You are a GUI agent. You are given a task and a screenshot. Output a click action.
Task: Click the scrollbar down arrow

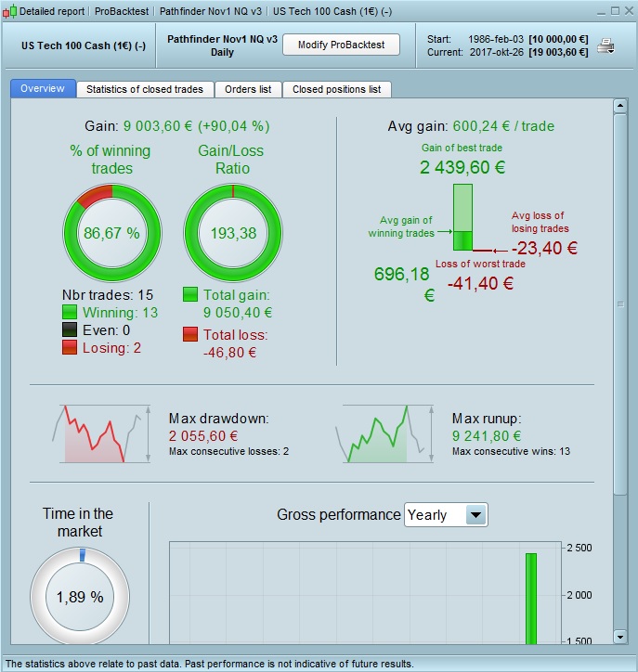(x=620, y=637)
